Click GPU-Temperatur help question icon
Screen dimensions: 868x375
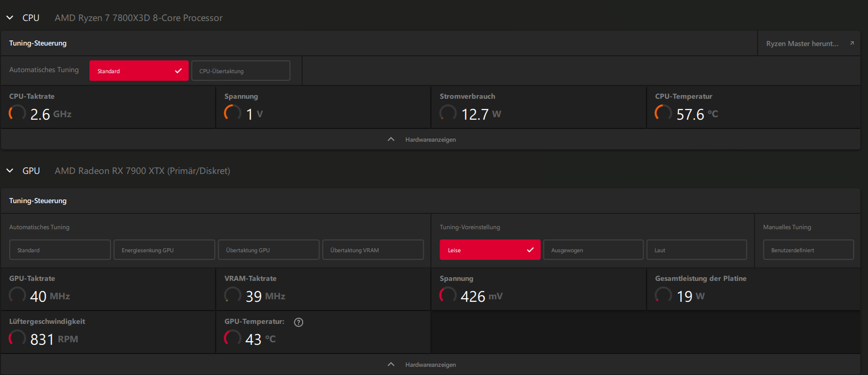point(299,322)
